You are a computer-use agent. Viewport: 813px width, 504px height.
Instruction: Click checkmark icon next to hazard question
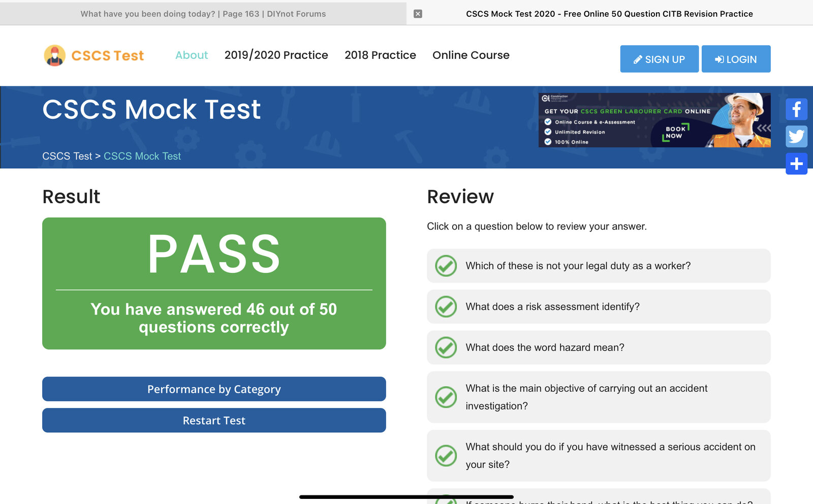coord(446,348)
